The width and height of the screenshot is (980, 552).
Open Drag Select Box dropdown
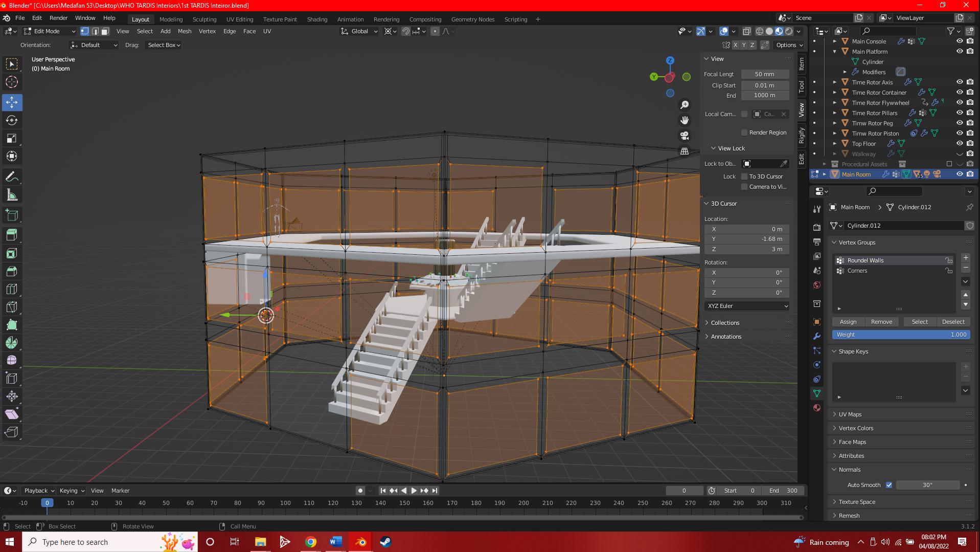(x=163, y=45)
